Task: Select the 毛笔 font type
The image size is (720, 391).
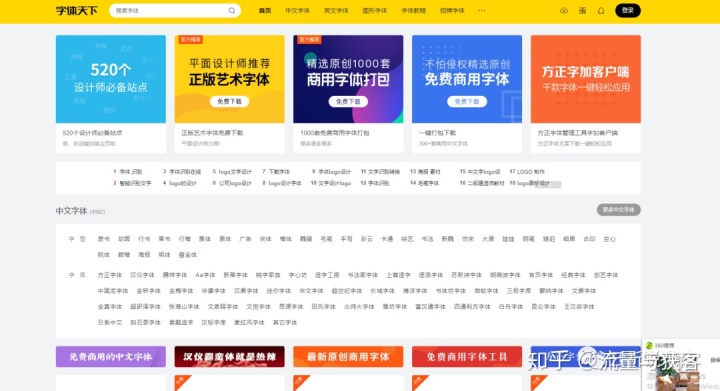Action: pos(326,239)
